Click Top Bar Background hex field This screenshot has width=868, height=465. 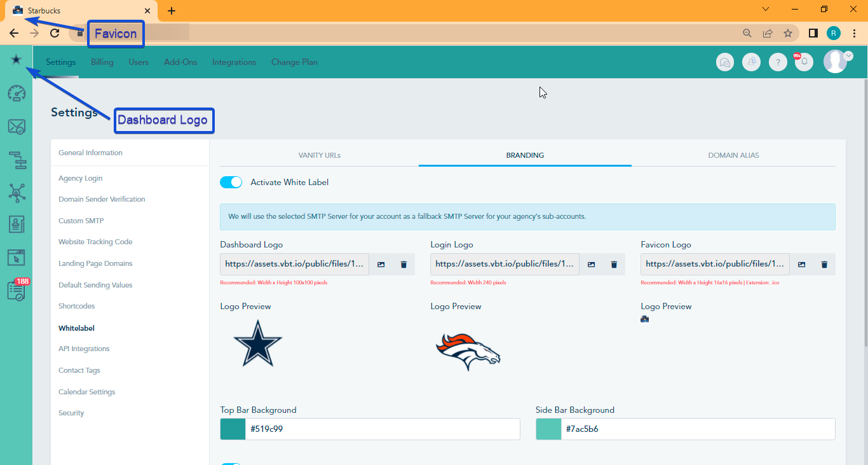[x=383, y=429]
